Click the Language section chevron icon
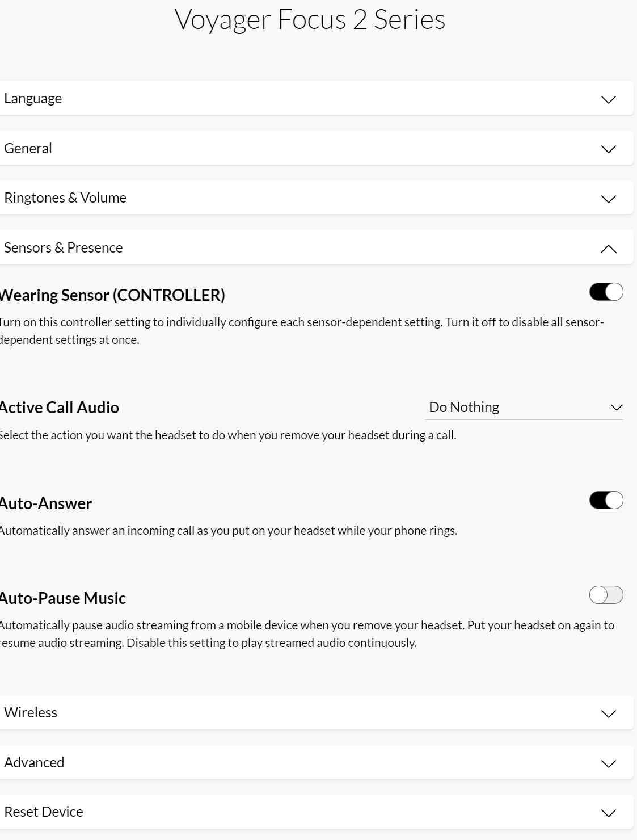 click(x=608, y=100)
